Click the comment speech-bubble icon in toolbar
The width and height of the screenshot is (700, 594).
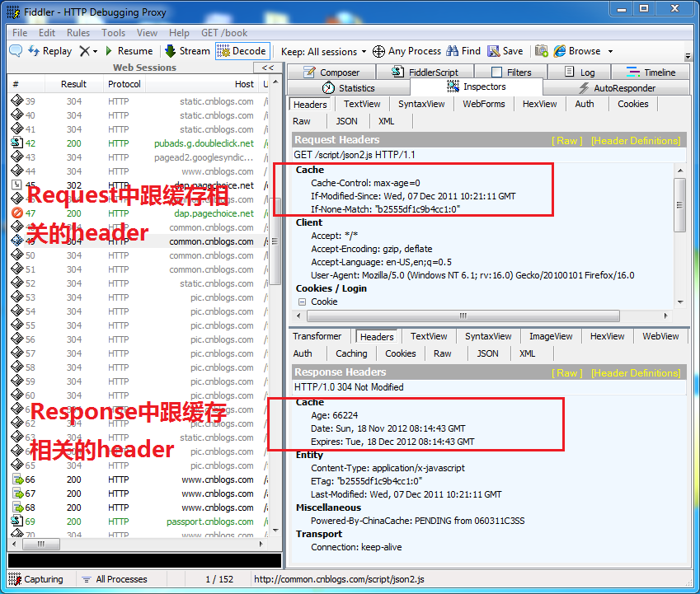(x=16, y=51)
